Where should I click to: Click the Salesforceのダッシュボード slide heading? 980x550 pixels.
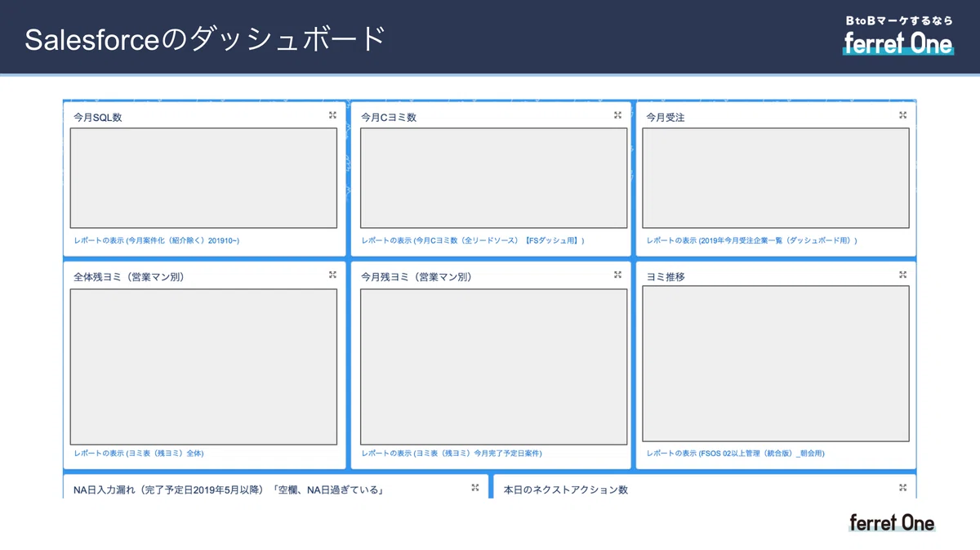pos(205,39)
